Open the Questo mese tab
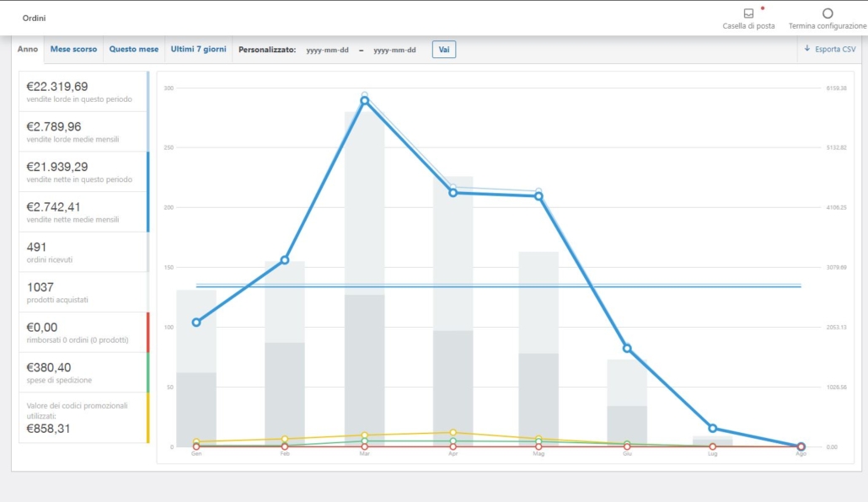 (x=133, y=50)
